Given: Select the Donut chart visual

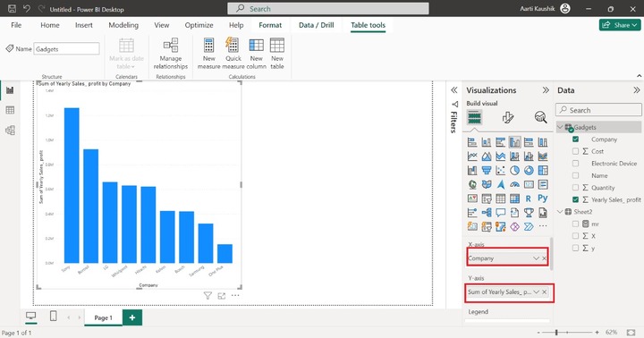Looking at the screenshot, I should click(529, 171).
